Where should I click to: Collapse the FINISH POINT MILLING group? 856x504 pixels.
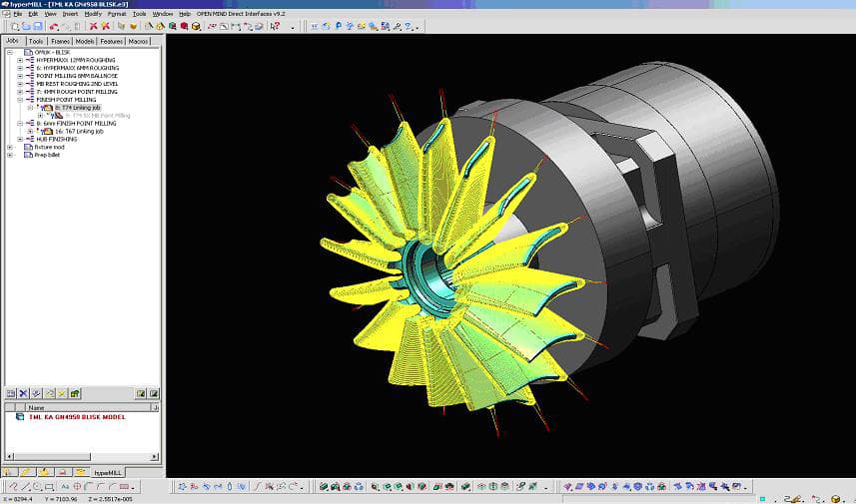coord(20,100)
